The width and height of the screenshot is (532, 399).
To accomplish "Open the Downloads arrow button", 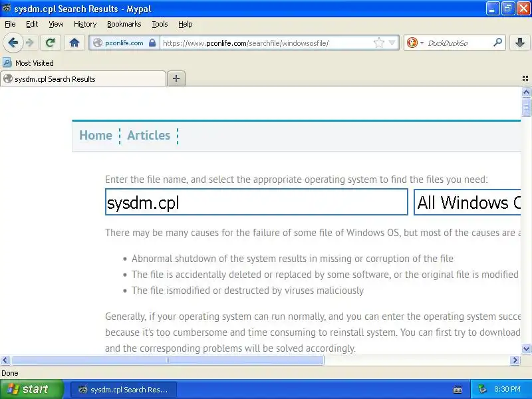I will click(520, 43).
